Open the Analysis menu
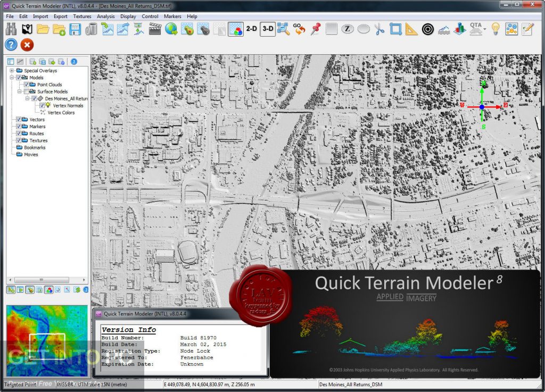This screenshot has width=545, height=392. [x=106, y=16]
